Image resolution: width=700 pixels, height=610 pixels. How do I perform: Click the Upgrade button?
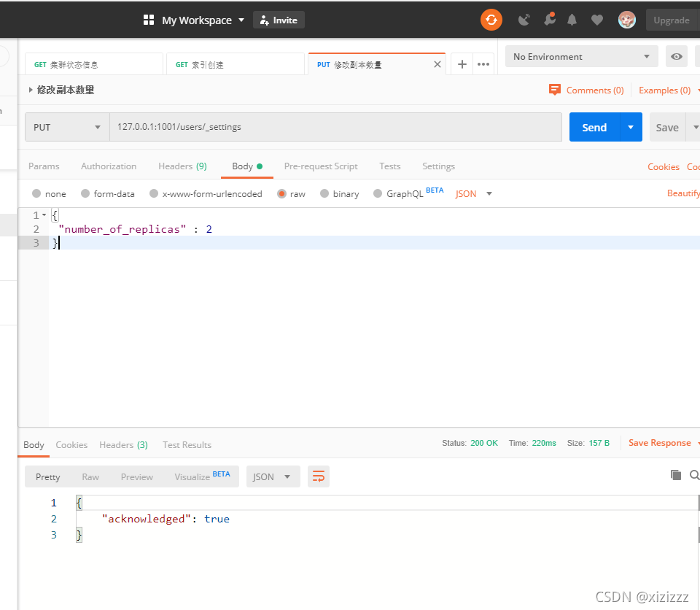[672, 20]
